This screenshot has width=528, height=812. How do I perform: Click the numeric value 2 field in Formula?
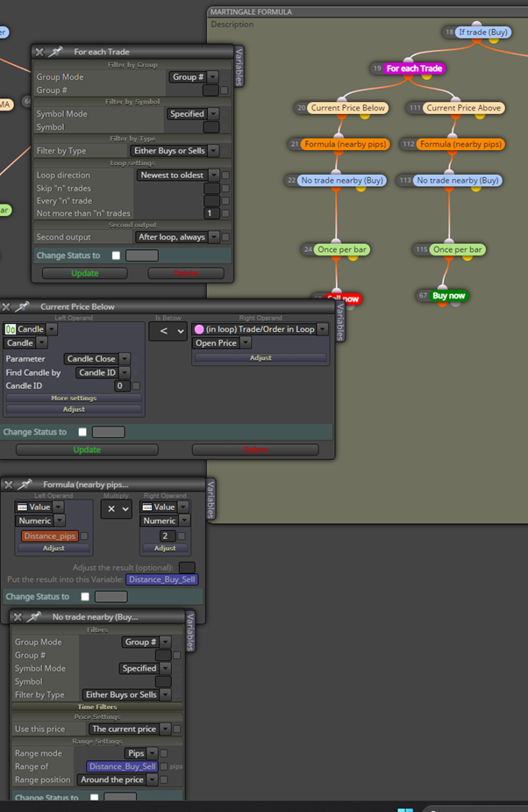pos(168,536)
